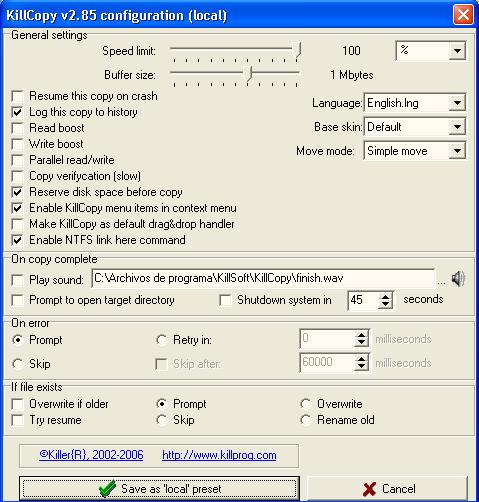Enable Shutdown system in checkbox
The height and width of the screenshot is (502, 479).
pos(225,300)
